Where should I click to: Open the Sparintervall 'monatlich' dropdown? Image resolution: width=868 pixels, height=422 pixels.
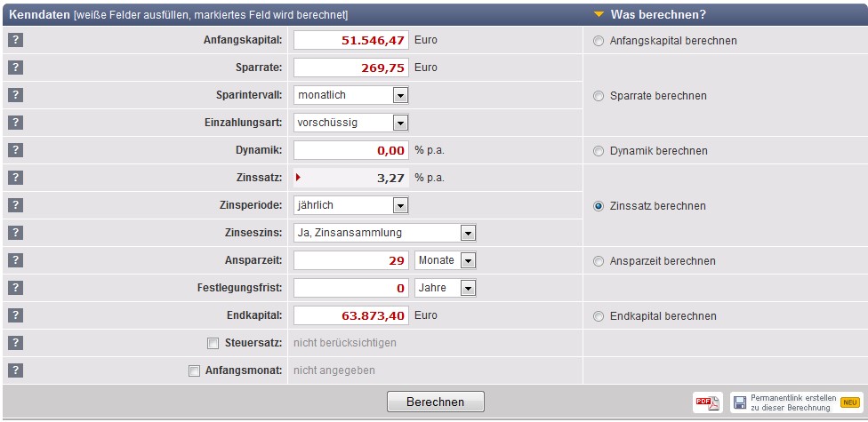351,95
